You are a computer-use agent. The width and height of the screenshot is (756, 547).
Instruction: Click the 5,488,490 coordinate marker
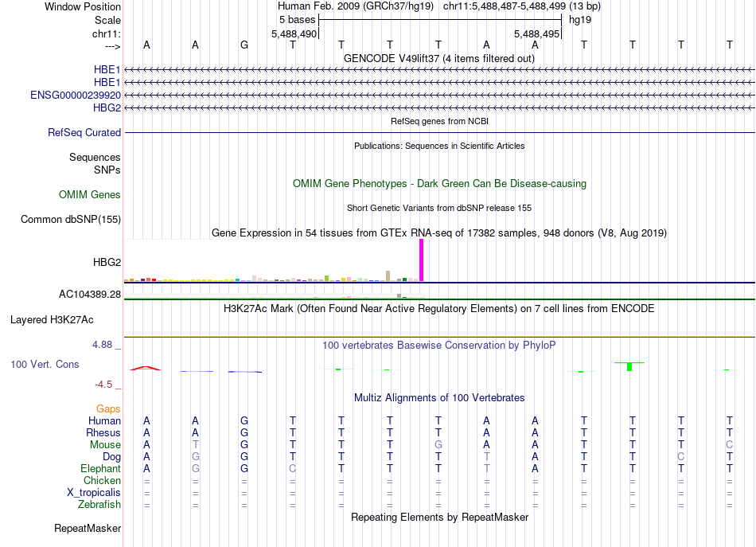pyautogui.click(x=294, y=33)
